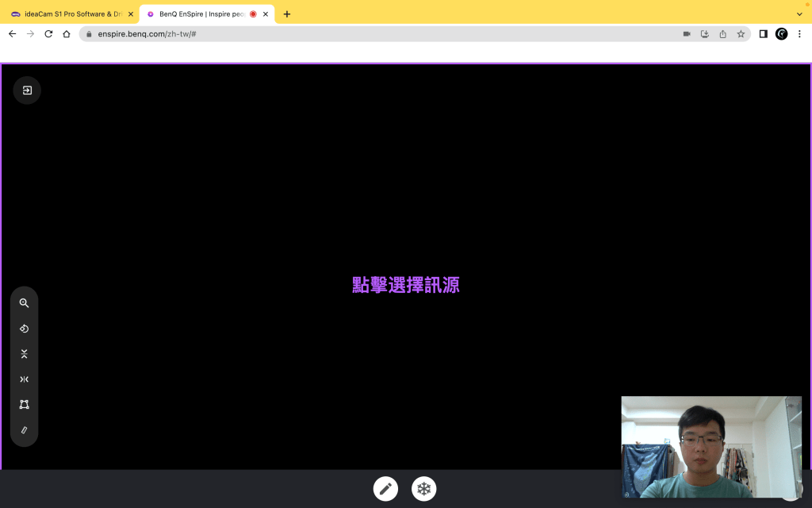Bookmark this page with the star
The width and height of the screenshot is (812, 508).
[x=741, y=34]
